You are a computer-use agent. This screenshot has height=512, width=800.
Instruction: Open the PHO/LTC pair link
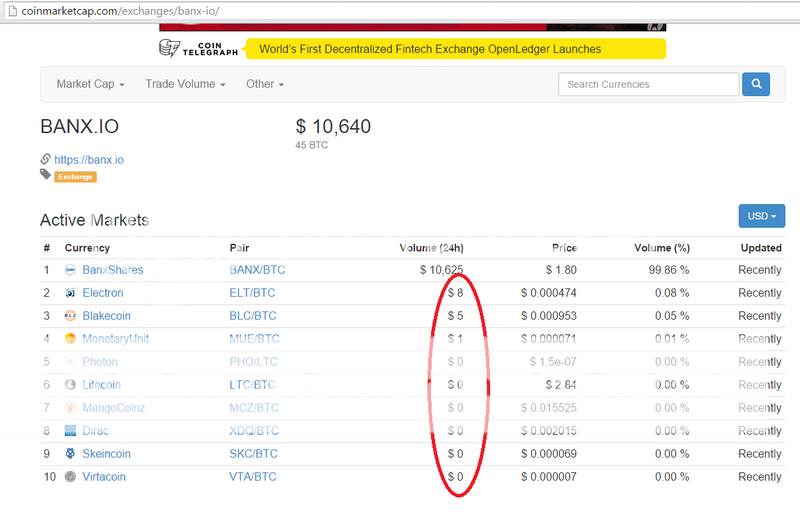pyautogui.click(x=253, y=362)
